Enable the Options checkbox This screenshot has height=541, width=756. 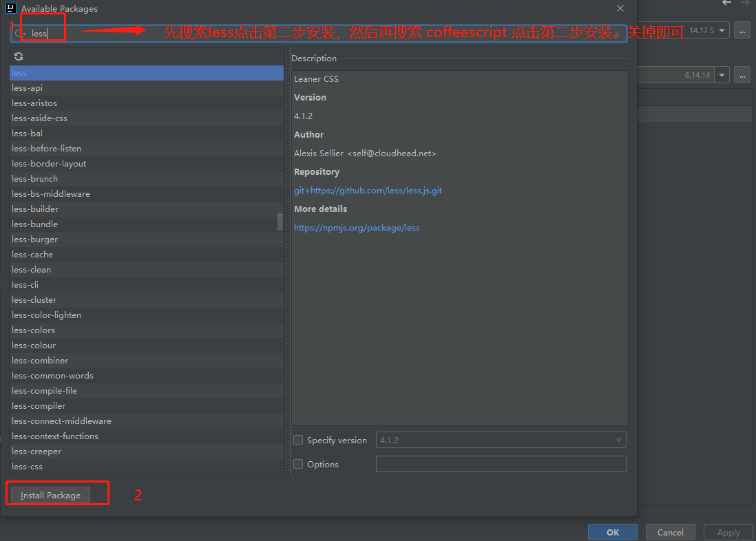point(298,464)
